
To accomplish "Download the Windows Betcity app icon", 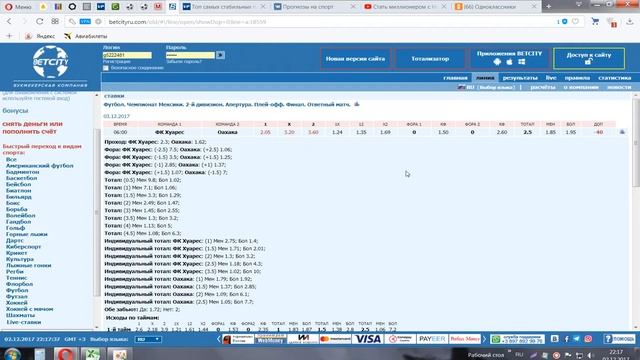I will point(522,62).
